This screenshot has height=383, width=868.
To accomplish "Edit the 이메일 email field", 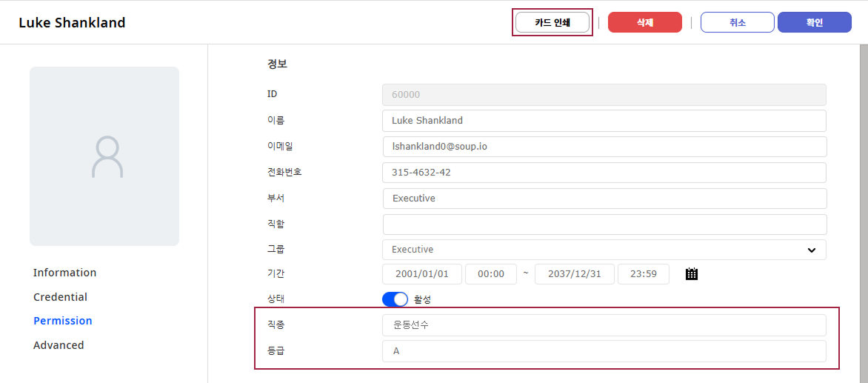I will tap(604, 147).
